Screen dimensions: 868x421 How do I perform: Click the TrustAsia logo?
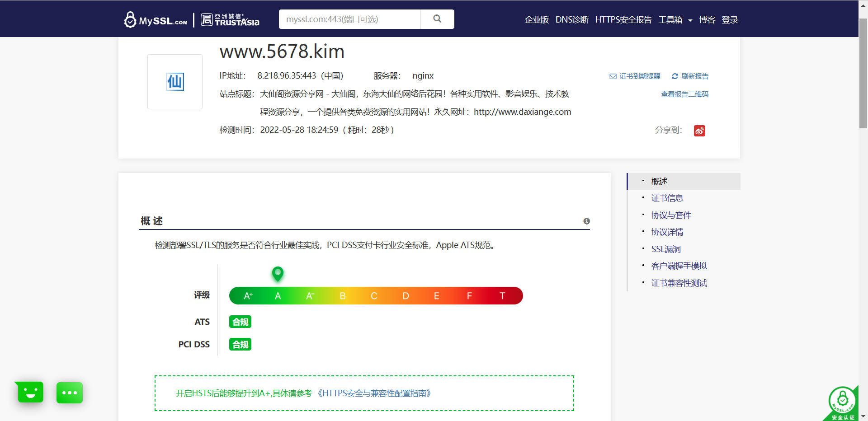[230, 19]
